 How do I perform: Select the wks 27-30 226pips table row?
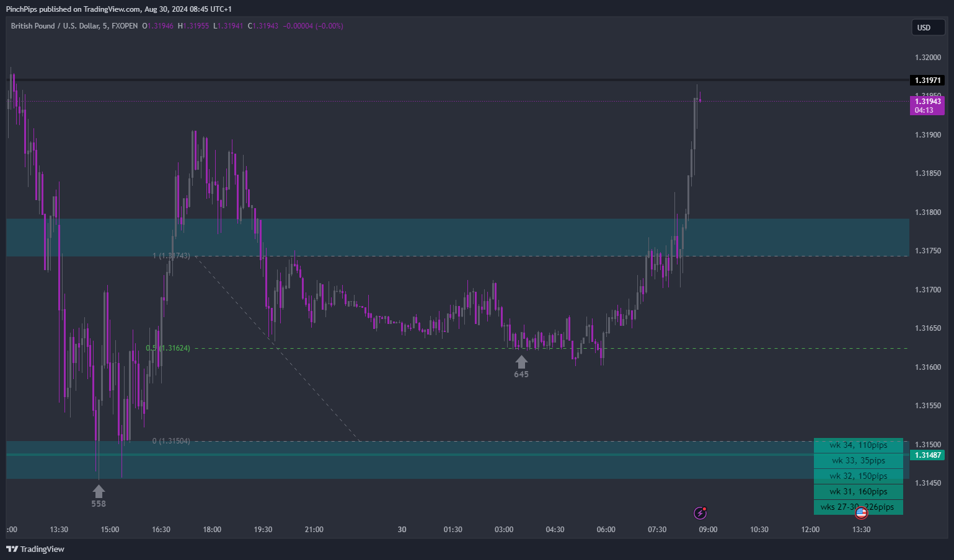tap(859, 507)
